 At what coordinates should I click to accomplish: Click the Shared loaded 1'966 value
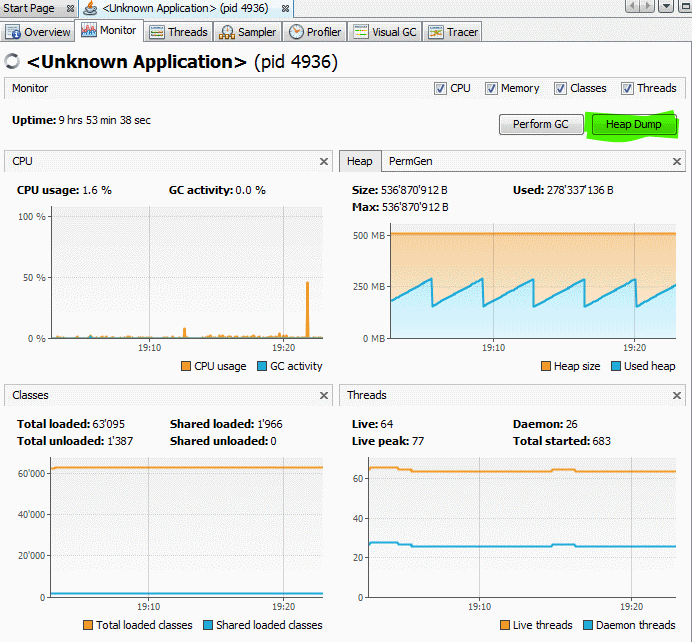pyautogui.click(x=270, y=424)
